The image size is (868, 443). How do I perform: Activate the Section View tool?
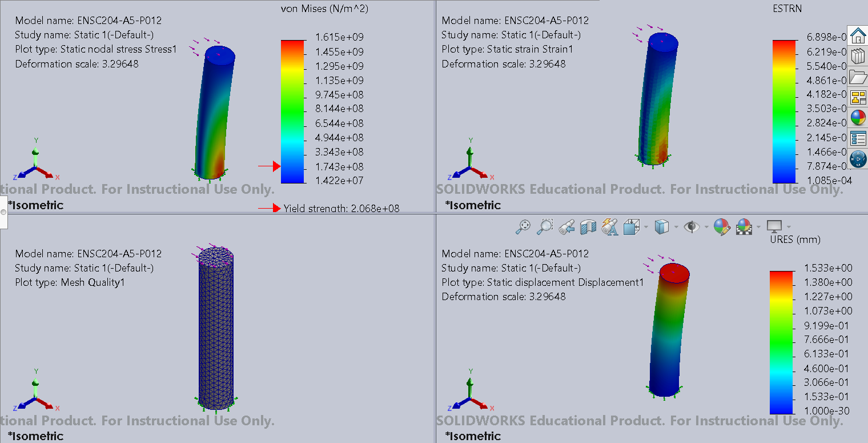point(588,228)
